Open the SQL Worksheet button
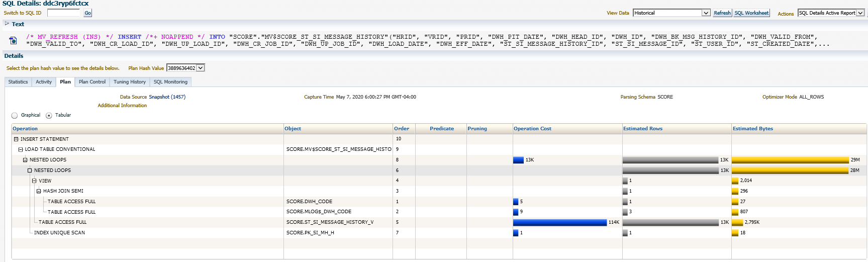The width and height of the screenshot is (868, 262). coord(751,13)
